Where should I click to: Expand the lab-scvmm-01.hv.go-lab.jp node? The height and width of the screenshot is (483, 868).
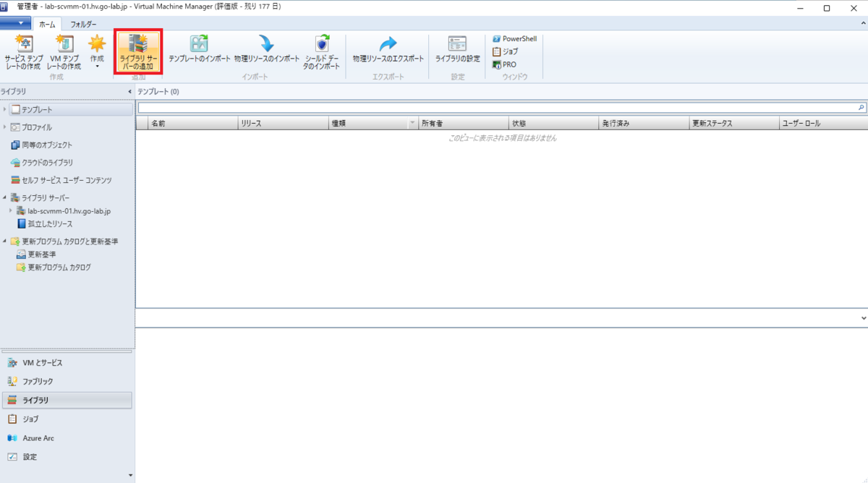pos(11,210)
